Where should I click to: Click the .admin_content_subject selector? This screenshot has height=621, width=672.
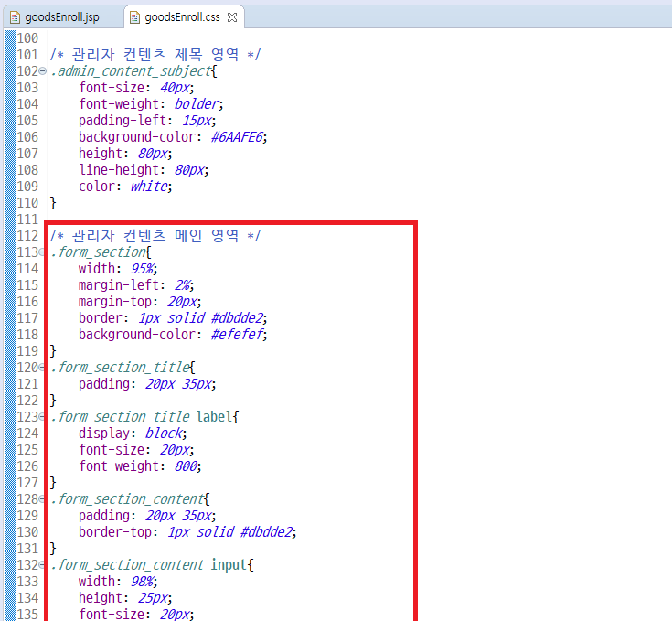click(131, 71)
